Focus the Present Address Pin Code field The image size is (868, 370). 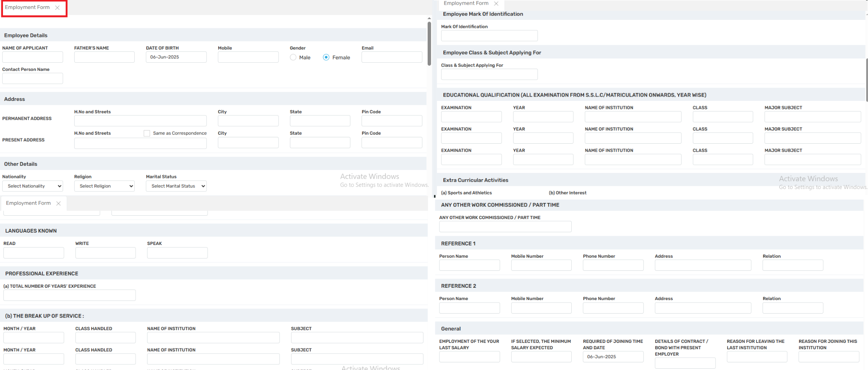coord(392,142)
